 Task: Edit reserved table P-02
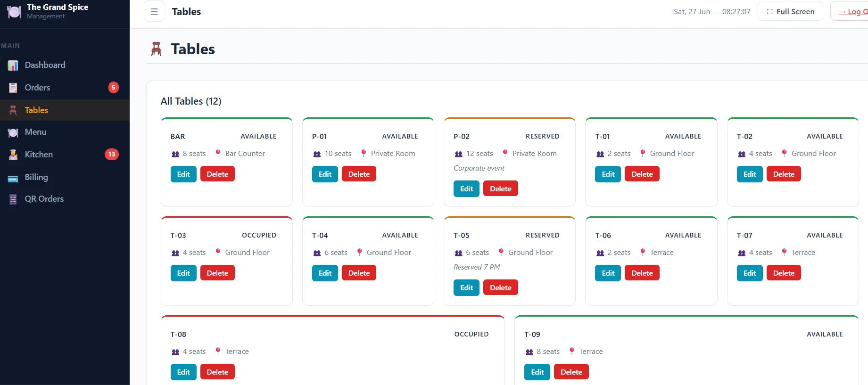(x=466, y=188)
